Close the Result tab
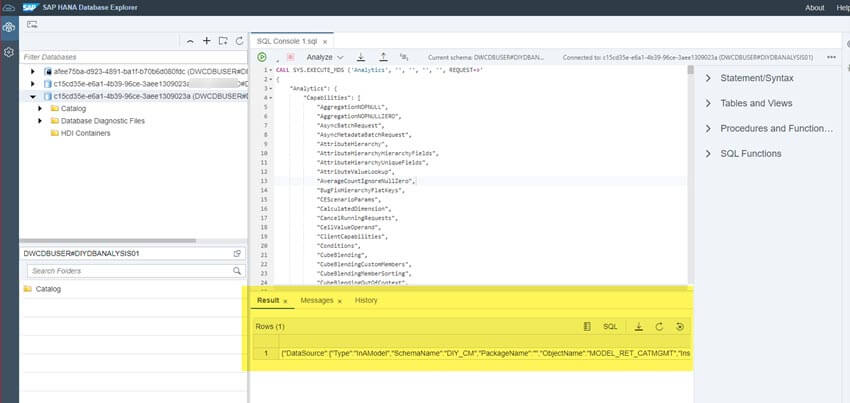 (x=285, y=301)
